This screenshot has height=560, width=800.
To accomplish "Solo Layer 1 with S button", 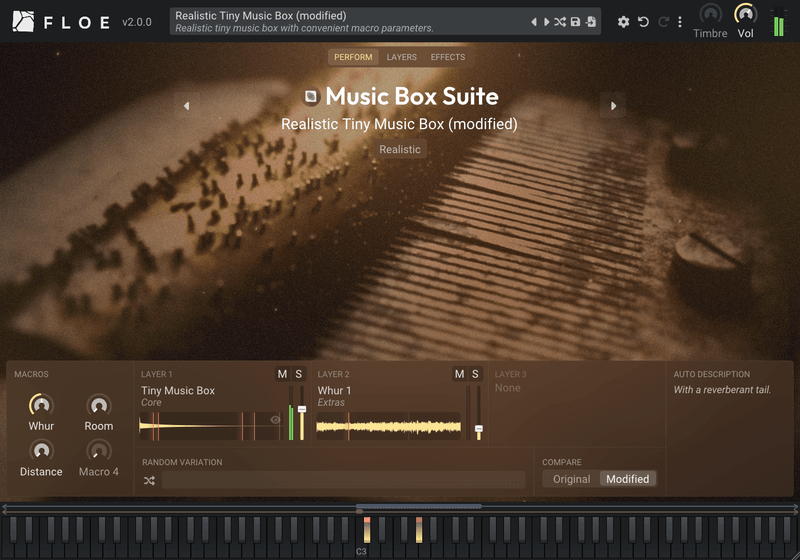I will [298, 374].
